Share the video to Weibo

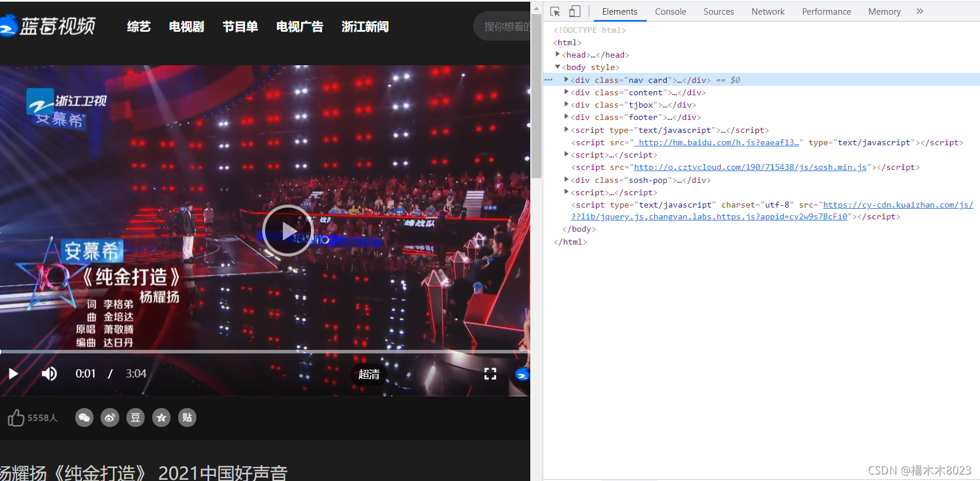click(x=110, y=417)
